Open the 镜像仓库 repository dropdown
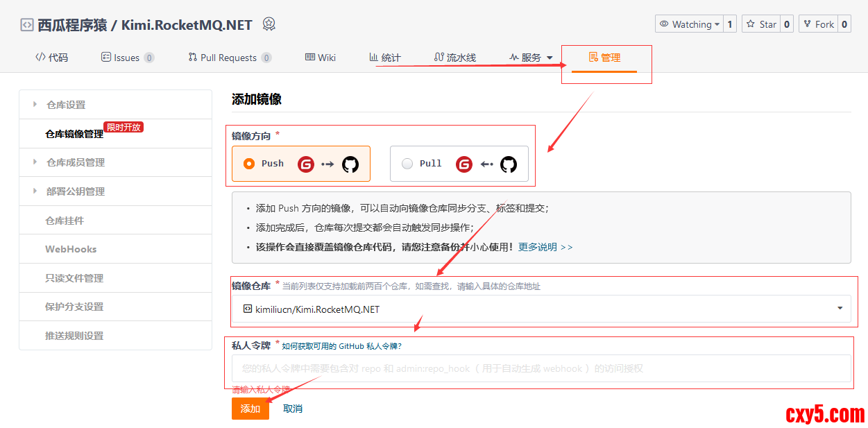Image resolution: width=868 pixels, height=428 pixels. pyautogui.click(x=541, y=309)
